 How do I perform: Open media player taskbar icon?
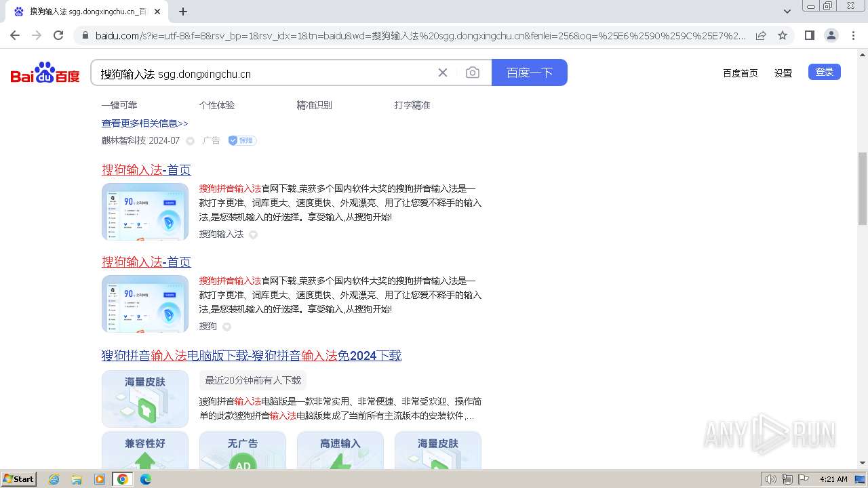pyautogui.click(x=100, y=479)
